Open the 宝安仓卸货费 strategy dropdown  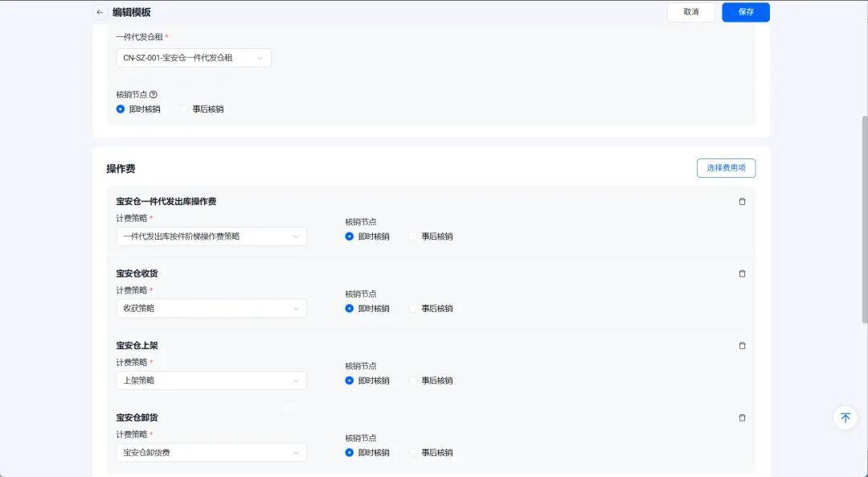[x=211, y=453]
